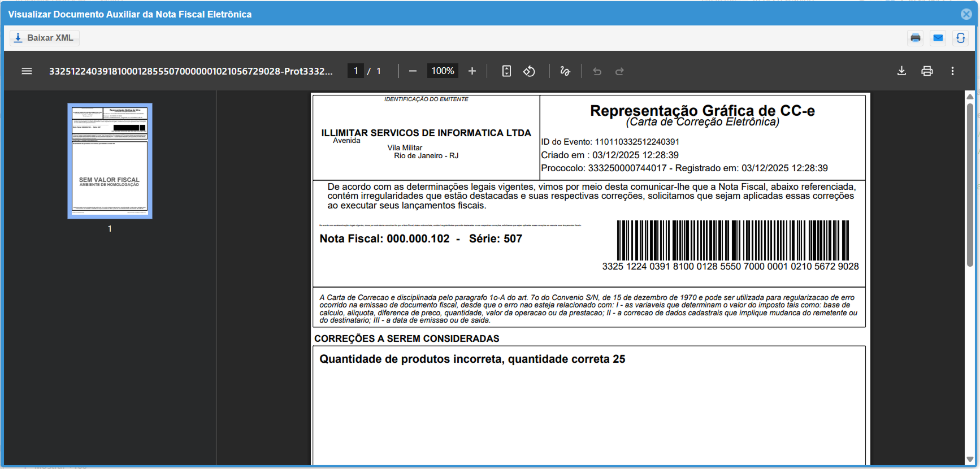Click the printer icon in dialog header
The height and width of the screenshot is (469, 980).
coord(916,38)
